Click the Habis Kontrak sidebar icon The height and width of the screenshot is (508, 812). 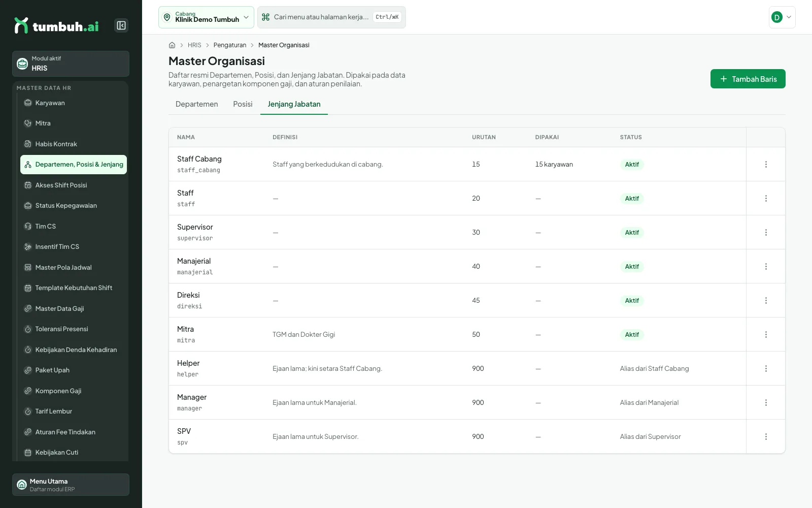tap(28, 144)
